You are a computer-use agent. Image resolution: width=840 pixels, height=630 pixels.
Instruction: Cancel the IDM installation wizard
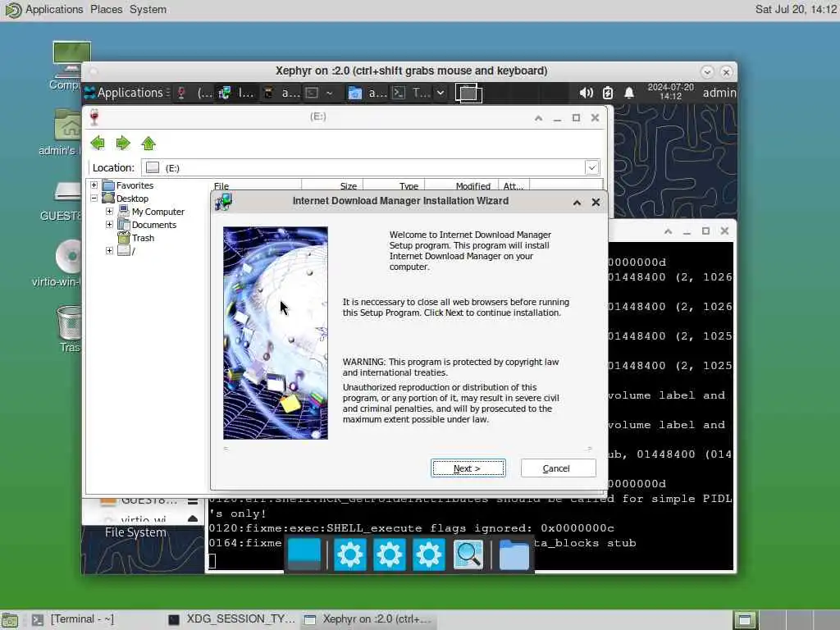tap(558, 468)
